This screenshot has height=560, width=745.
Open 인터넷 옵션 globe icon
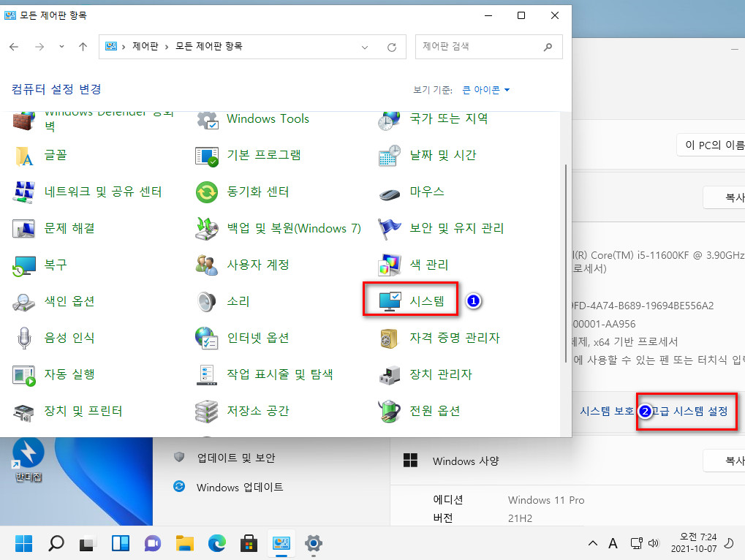click(x=207, y=338)
